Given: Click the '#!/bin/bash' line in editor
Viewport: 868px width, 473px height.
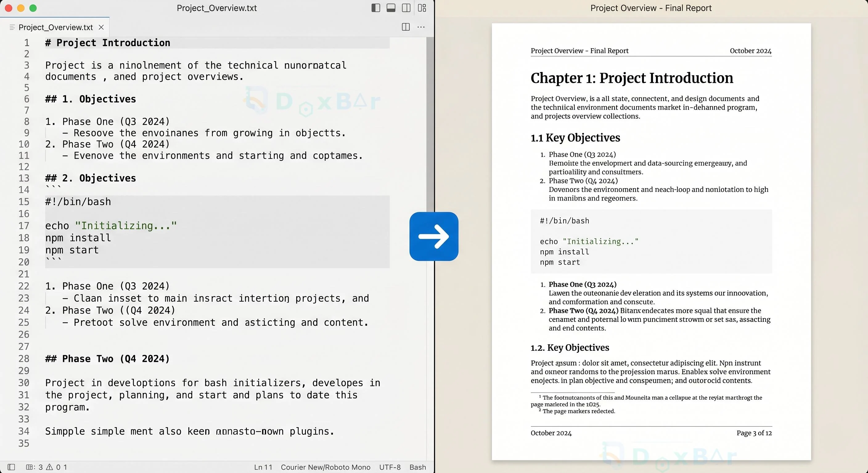Looking at the screenshot, I should click(78, 202).
